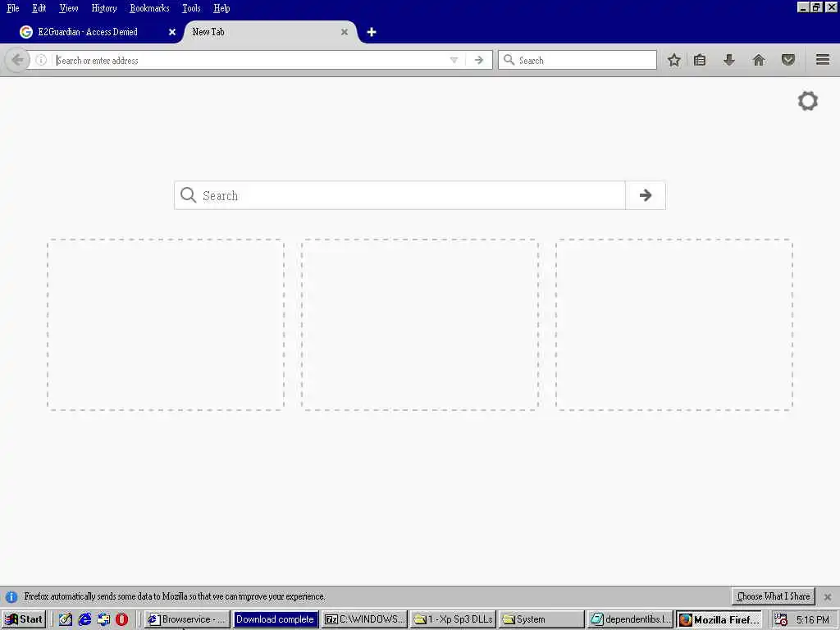Click the Pocket icon
This screenshot has width=840, height=630.
tap(788, 60)
